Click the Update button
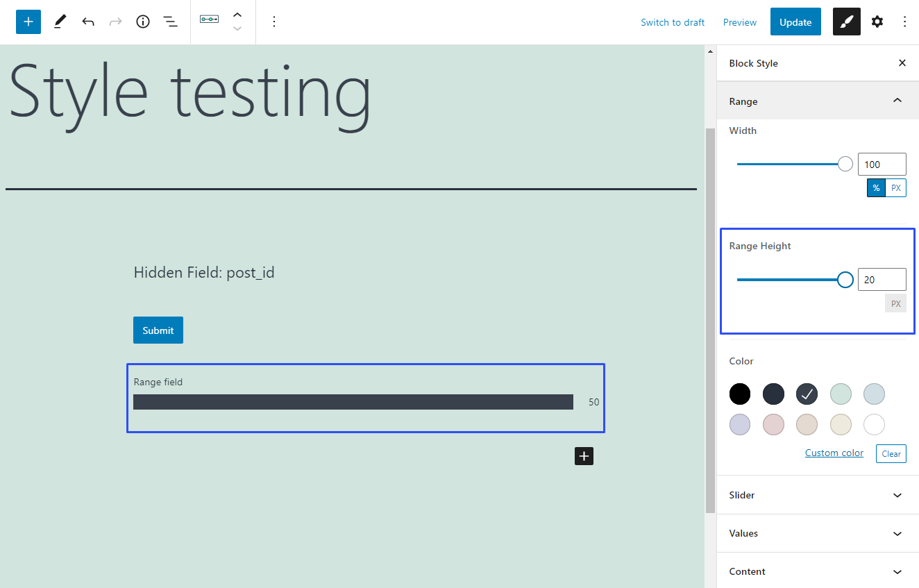 click(795, 22)
